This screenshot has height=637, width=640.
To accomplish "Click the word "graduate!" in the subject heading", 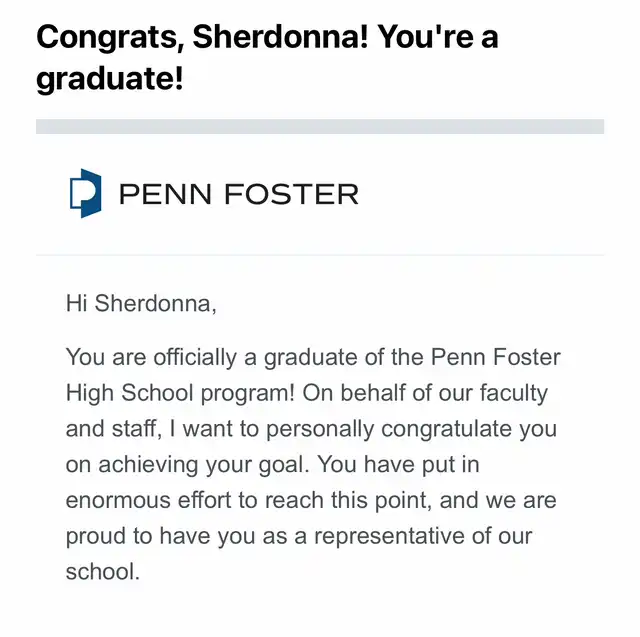I will (110, 80).
